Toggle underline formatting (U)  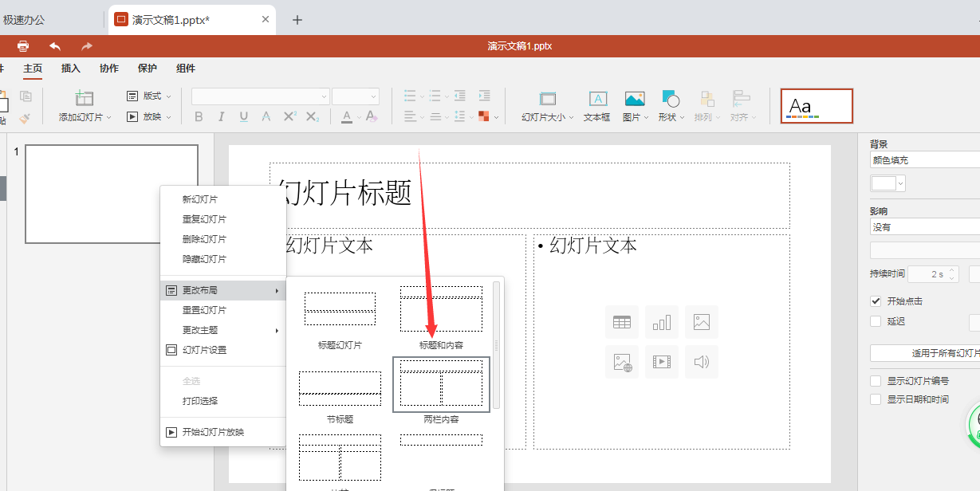point(244,117)
